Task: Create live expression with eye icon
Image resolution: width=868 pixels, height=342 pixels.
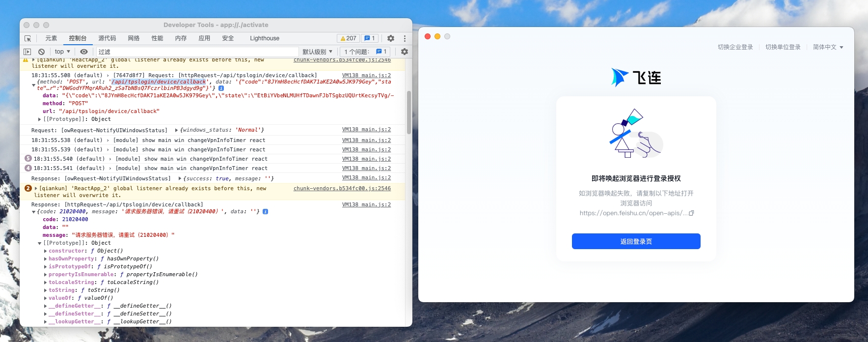Action: pos(84,52)
